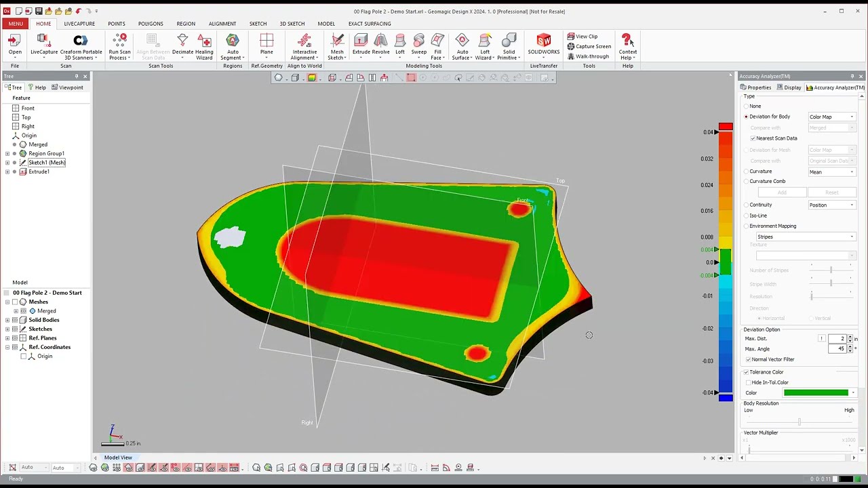Switch to the Viewpoint tab in Tree panel
868x488 pixels.
[67, 87]
